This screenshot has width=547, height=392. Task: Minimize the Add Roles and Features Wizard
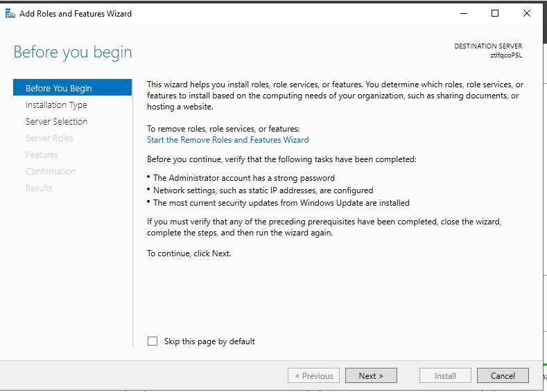pos(462,13)
